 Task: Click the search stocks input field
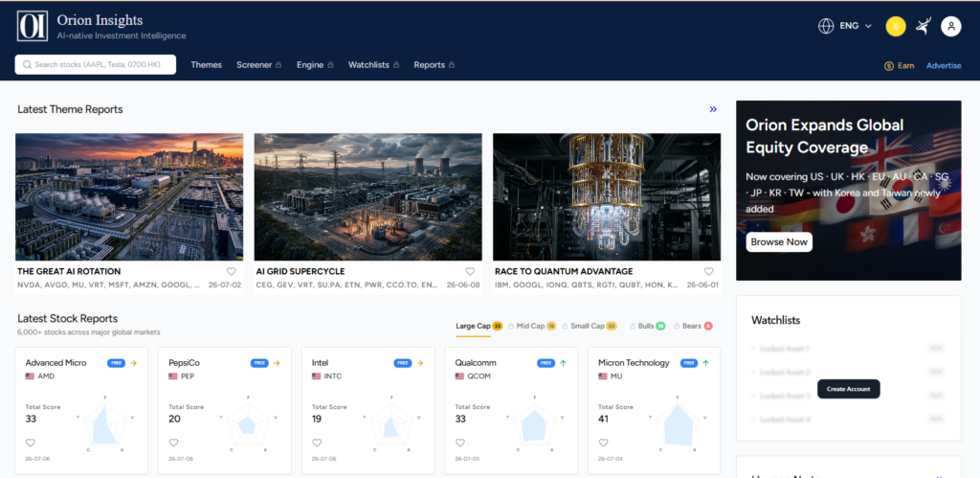pyautogui.click(x=96, y=64)
